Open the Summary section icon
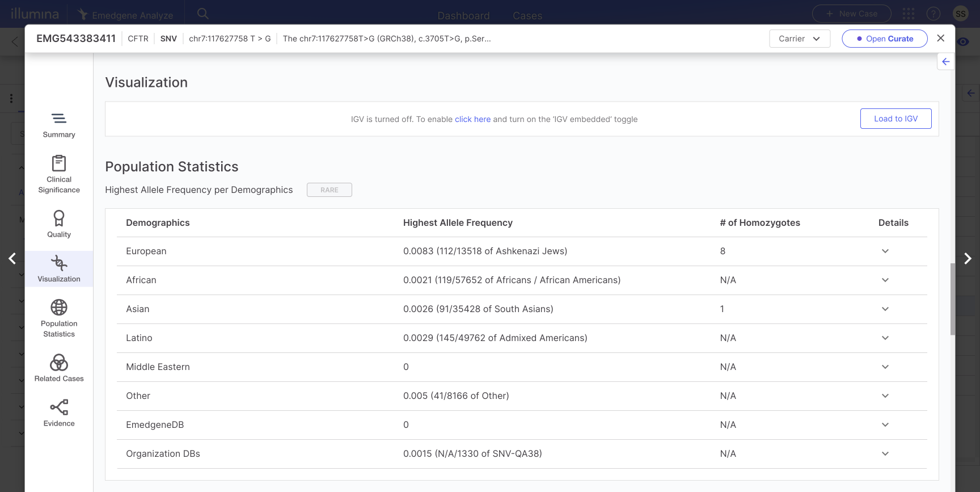Viewport: 980px width, 492px height. pos(59,119)
